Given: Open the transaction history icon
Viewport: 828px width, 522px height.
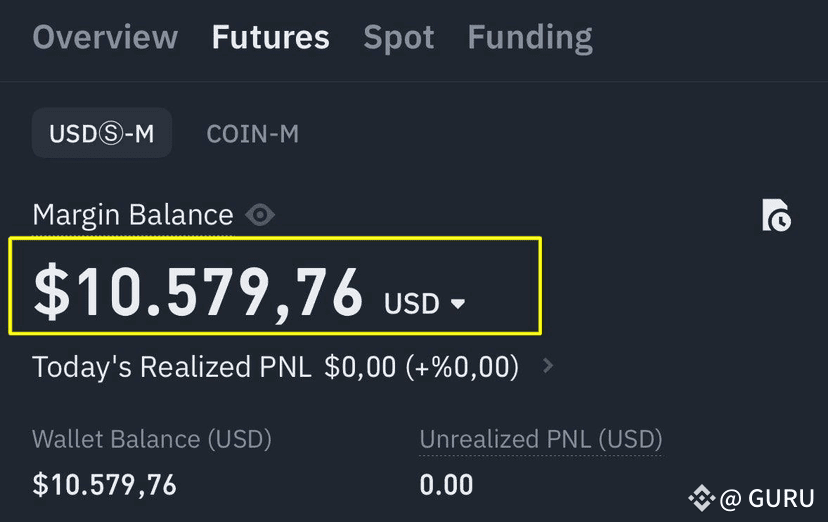Looking at the screenshot, I should click(x=776, y=215).
